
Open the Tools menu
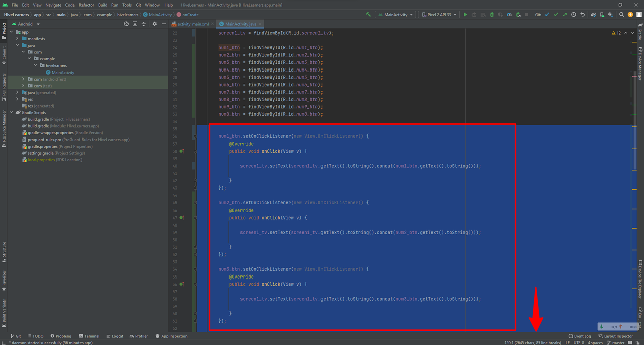[x=127, y=5]
